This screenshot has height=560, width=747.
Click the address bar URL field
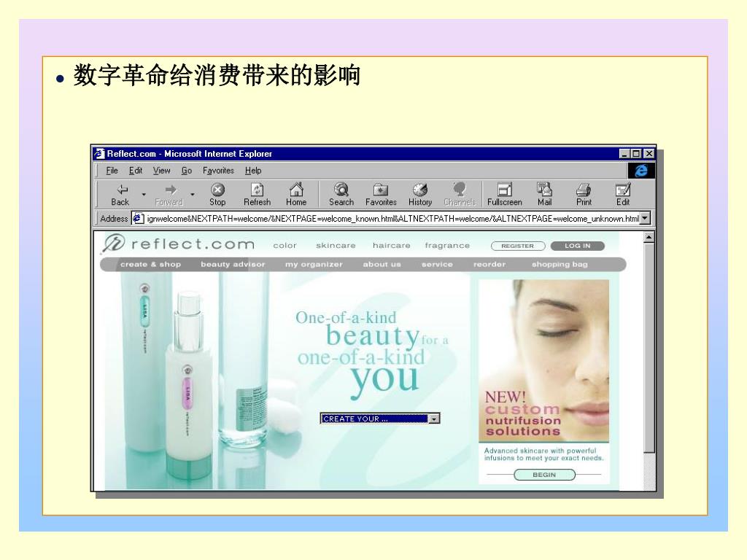[x=392, y=219]
